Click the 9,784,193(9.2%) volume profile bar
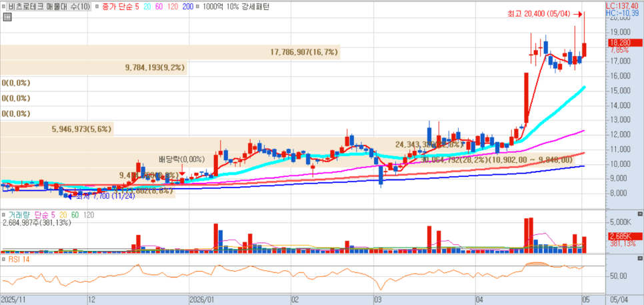 tap(93, 67)
